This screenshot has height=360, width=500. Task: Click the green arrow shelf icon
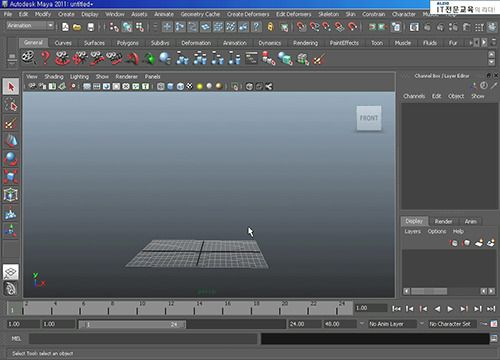pos(149,58)
